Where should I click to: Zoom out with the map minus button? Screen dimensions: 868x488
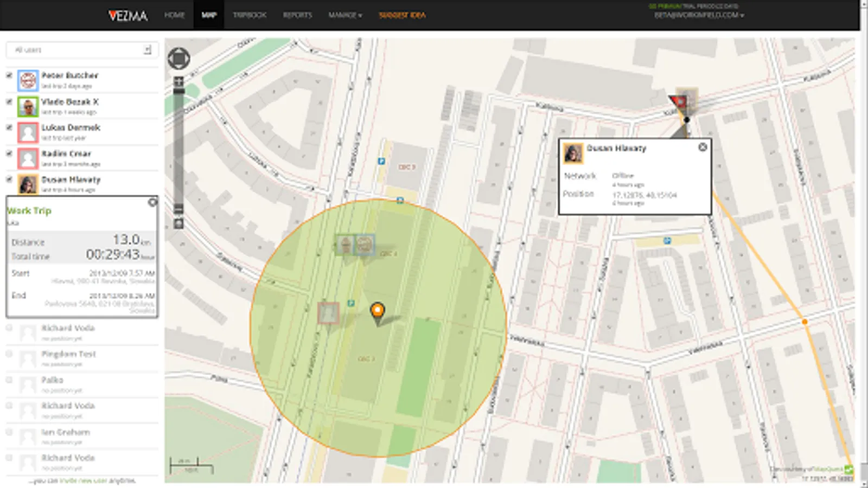click(x=178, y=209)
